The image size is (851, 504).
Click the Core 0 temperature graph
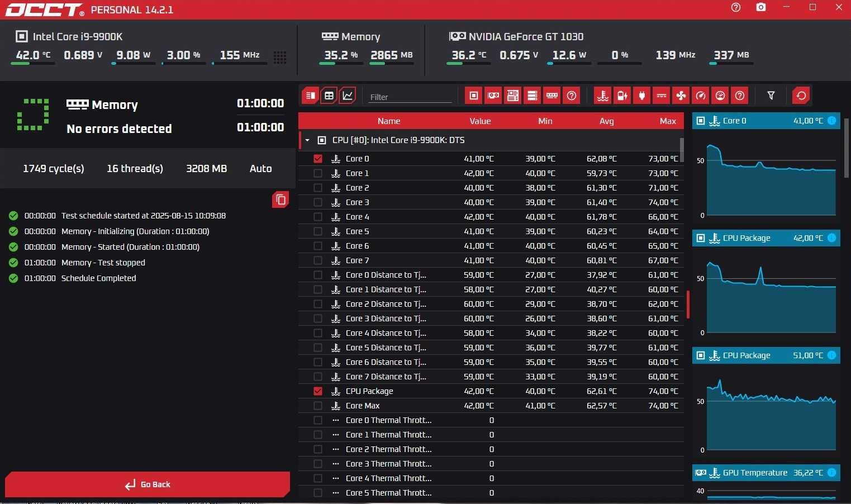pyautogui.click(x=771, y=179)
